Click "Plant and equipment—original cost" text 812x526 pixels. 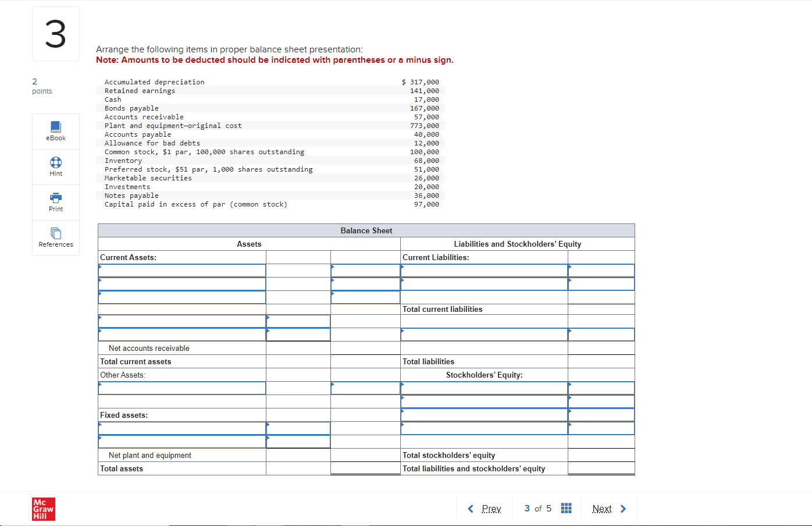pyautogui.click(x=173, y=126)
